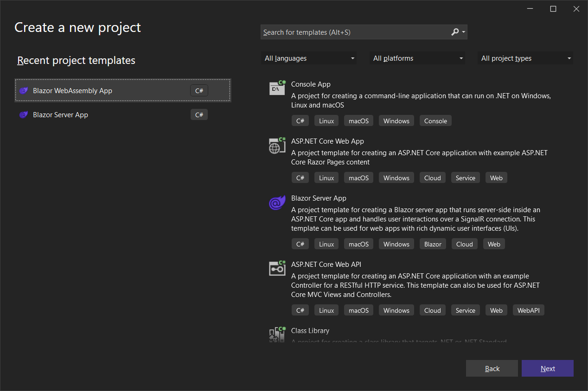Click the Linux tag under Console App
This screenshot has width=588, height=391.
pos(326,121)
